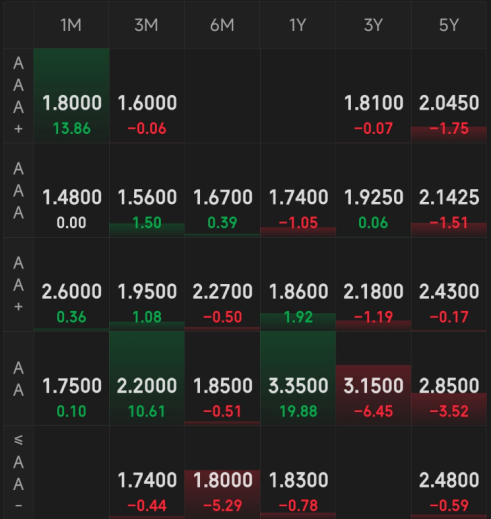491x519 pixels.
Task: Click the AA 1Y cell showing 3.3500
Action: [x=298, y=379]
